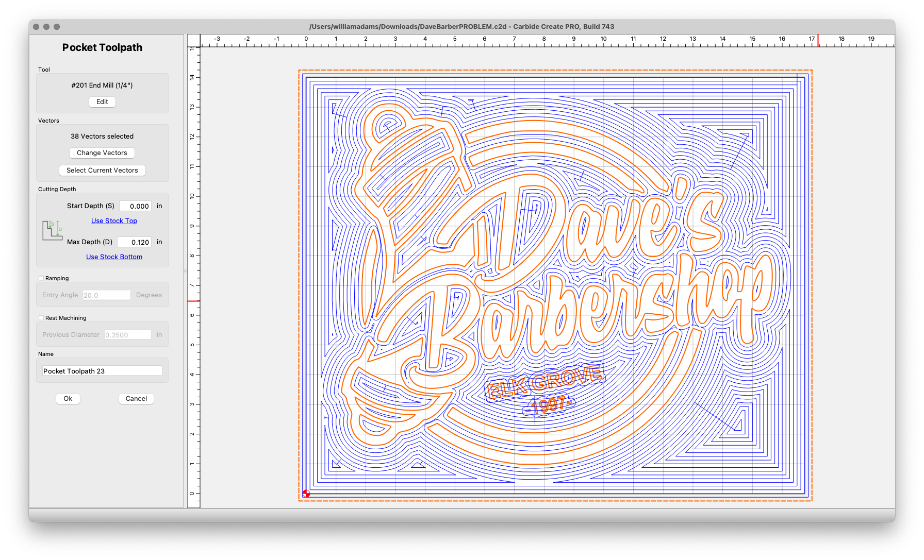The width and height of the screenshot is (924, 560).
Task: Click the Previous Diameter input box
Action: (x=127, y=335)
